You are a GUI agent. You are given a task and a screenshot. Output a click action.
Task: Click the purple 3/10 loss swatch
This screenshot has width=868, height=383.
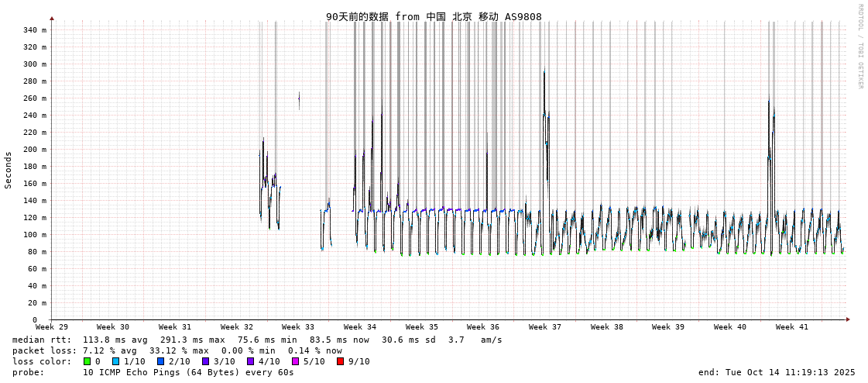coord(206,361)
